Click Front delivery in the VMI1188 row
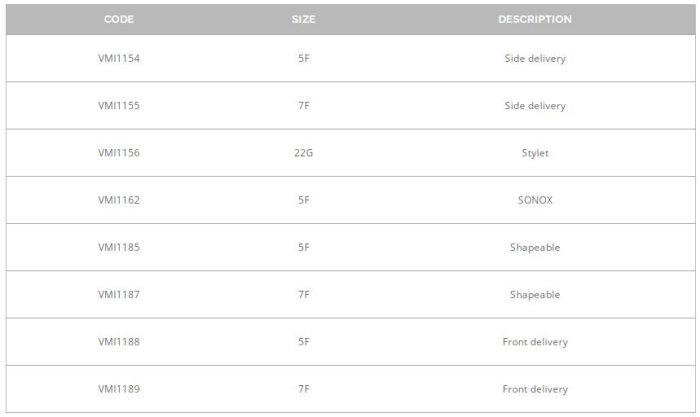Screen dimensions: 700x417 (535, 342)
